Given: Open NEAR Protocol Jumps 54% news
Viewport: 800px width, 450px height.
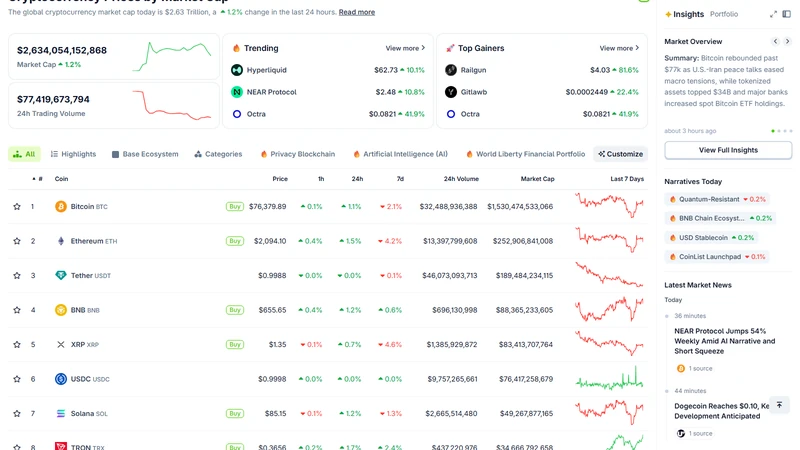Looking at the screenshot, I should point(724,341).
